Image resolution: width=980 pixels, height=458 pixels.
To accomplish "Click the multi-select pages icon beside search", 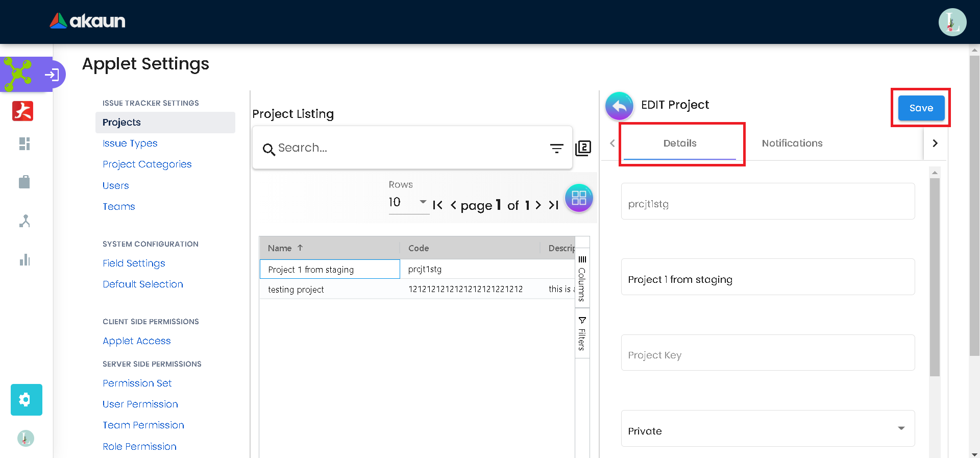I will (583, 148).
